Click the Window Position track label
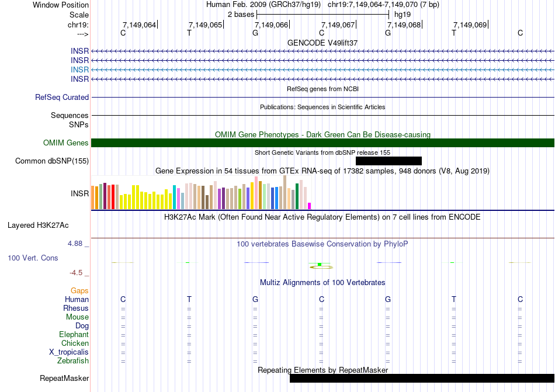555x392 pixels. [61, 5]
